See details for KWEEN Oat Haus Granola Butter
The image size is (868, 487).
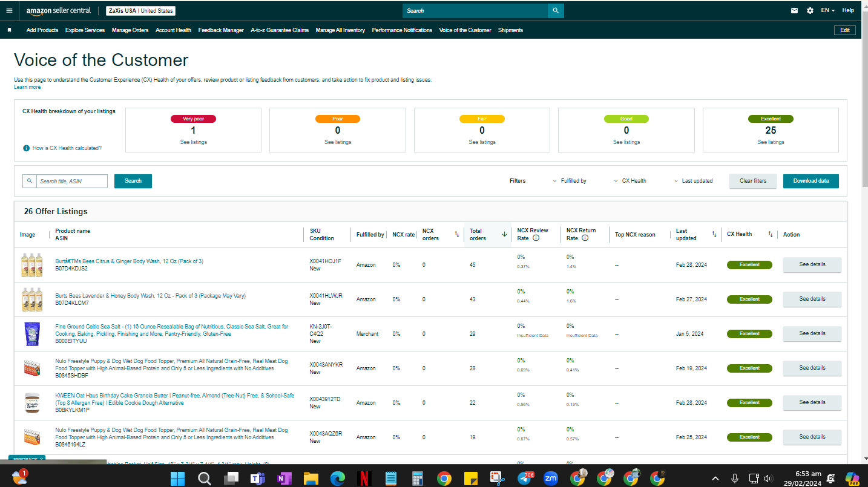click(x=812, y=402)
